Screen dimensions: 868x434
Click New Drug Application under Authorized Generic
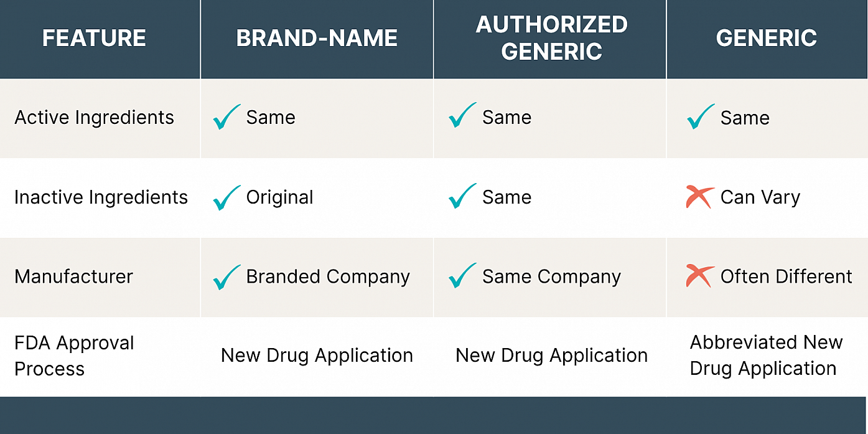pos(551,356)
